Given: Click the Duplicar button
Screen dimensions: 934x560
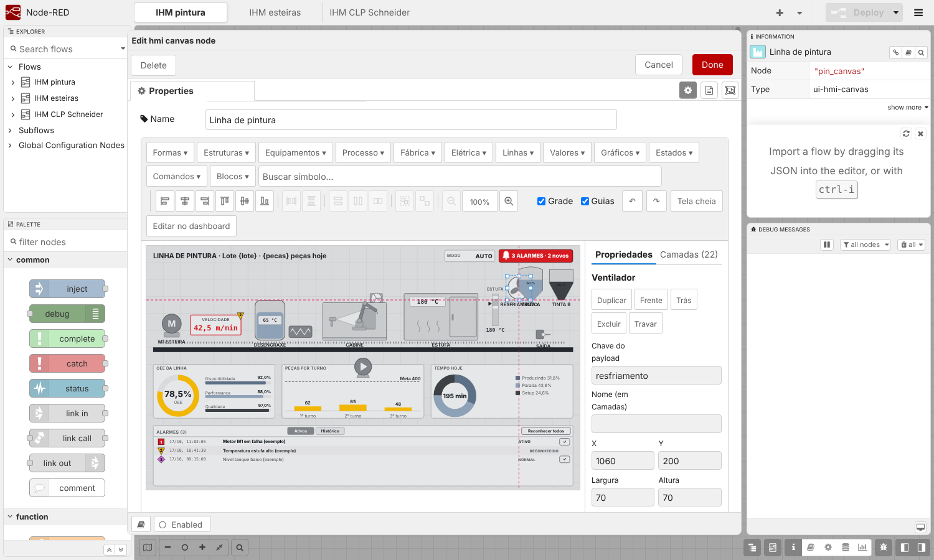Looking at the screenshot, I should (x=611, y=300).
